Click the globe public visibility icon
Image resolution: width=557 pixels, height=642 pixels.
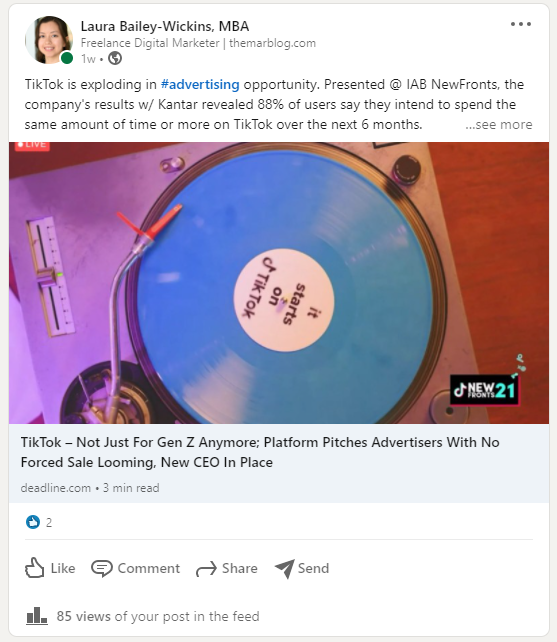coord(115,59)
